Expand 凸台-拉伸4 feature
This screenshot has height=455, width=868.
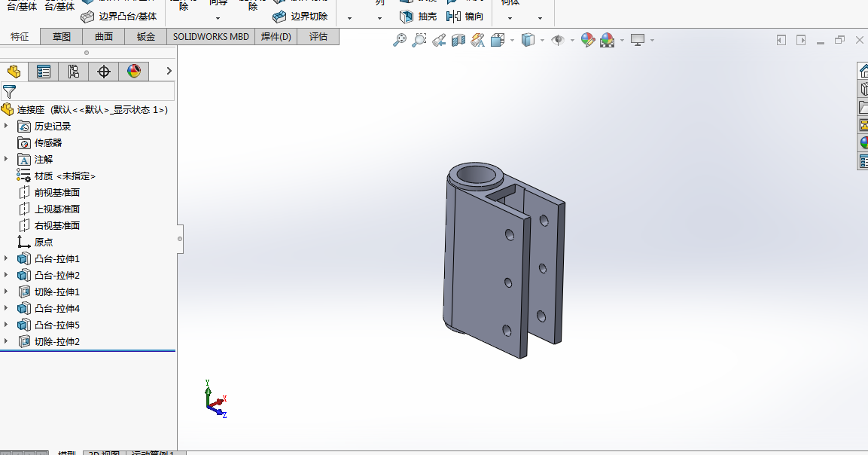click(x=6, y=308)
